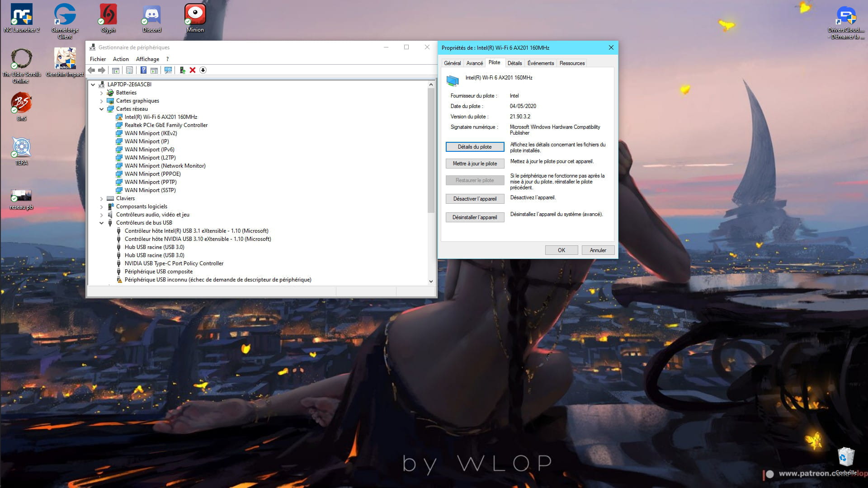Click the Back arrow in Device Manager toolbar
The height and width of the screenshot is (488, 868).
[x=92, y=70]
